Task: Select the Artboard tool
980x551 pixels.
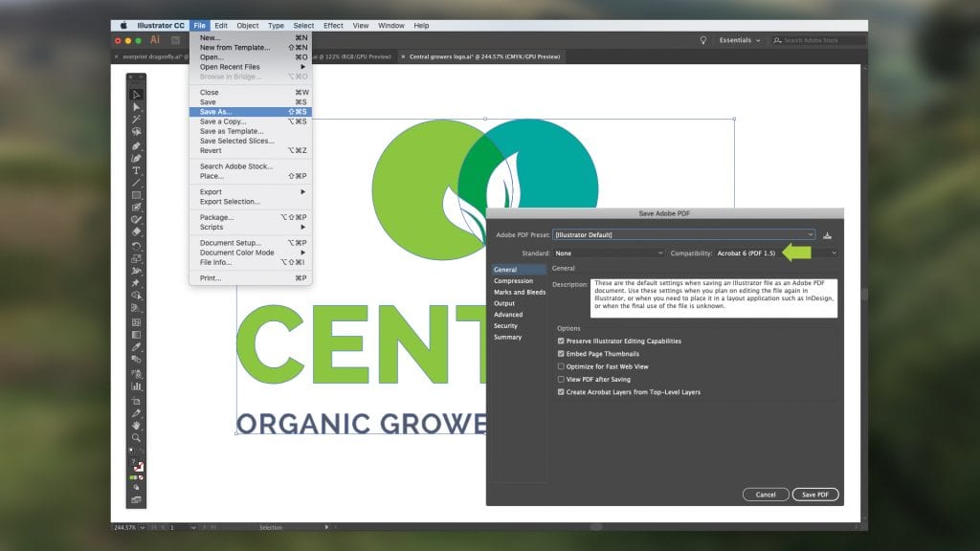Action: pos(136,401)
